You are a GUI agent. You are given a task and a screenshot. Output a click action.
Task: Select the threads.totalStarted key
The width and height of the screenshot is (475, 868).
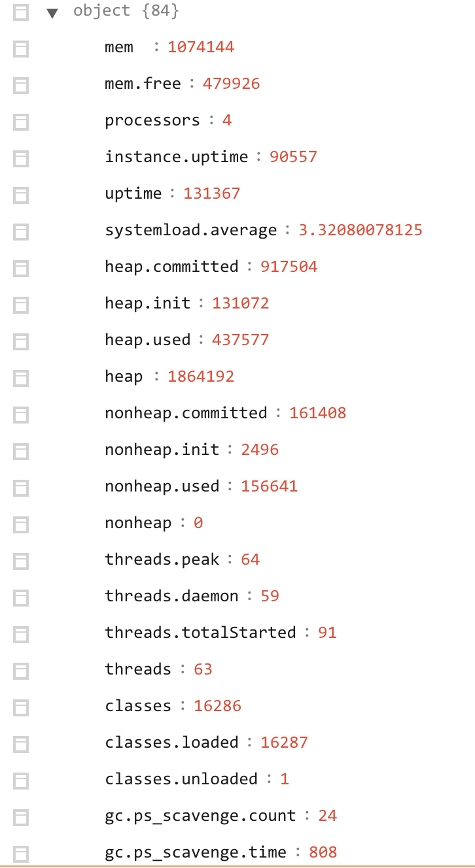coord(200,633)
